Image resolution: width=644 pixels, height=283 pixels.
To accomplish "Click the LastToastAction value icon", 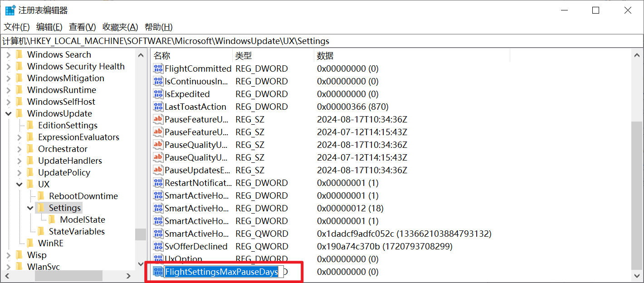I will click(158, 107).
